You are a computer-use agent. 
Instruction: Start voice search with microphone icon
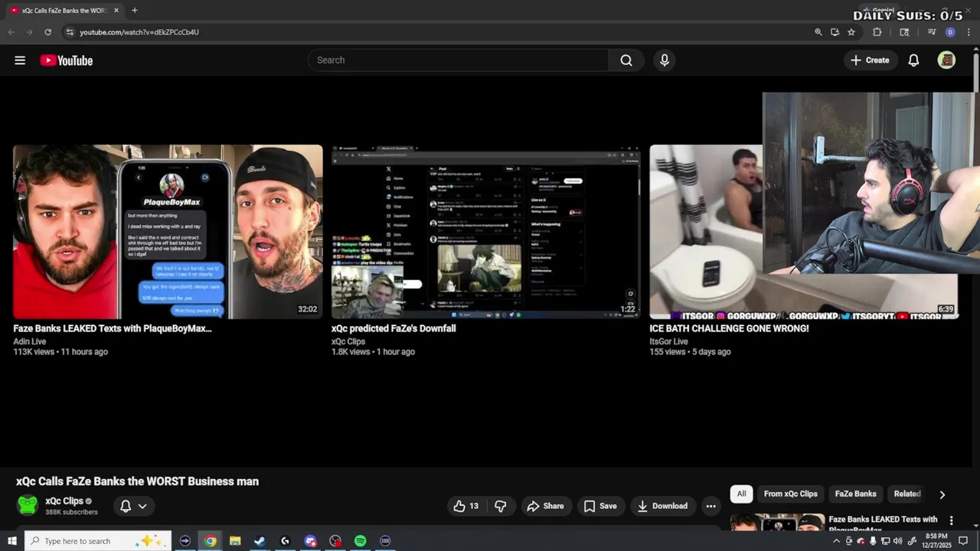coord(665,60)
